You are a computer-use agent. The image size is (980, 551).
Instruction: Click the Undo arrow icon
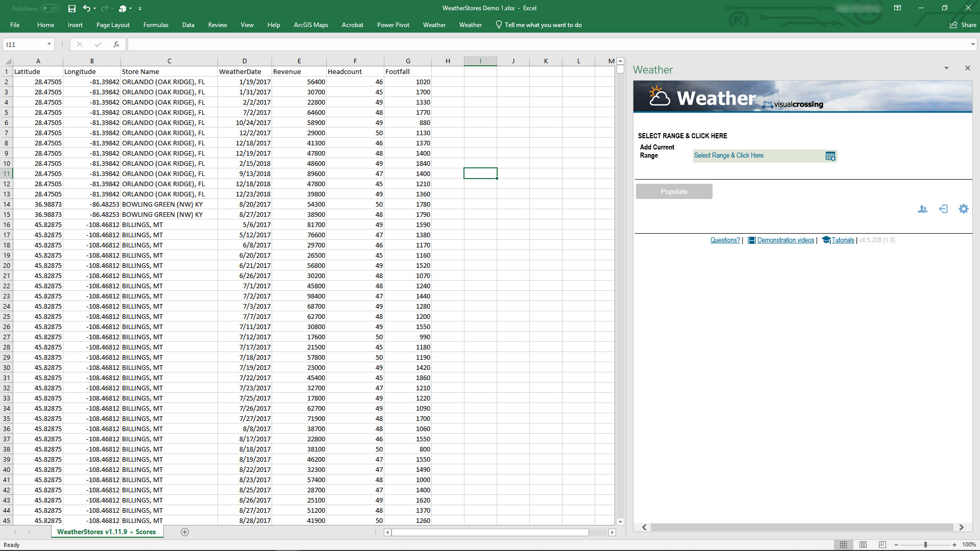87,8
